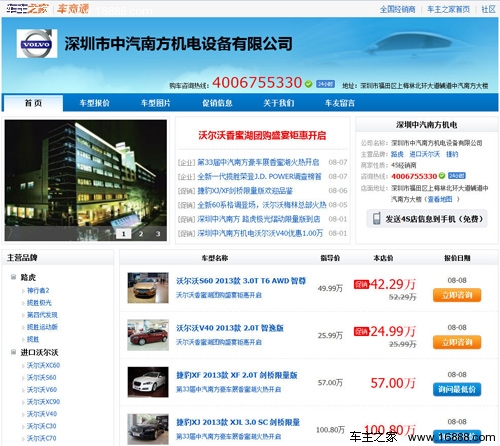Select 沃尔沃XC60 in the brand tree
Viewport: 500px width, 446px height.
43,365
